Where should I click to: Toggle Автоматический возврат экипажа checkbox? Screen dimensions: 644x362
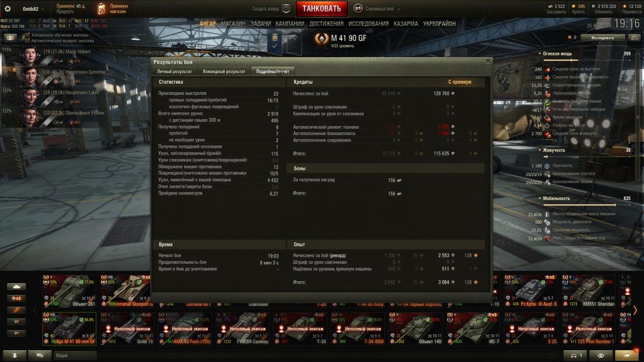[x=27, y=40]
